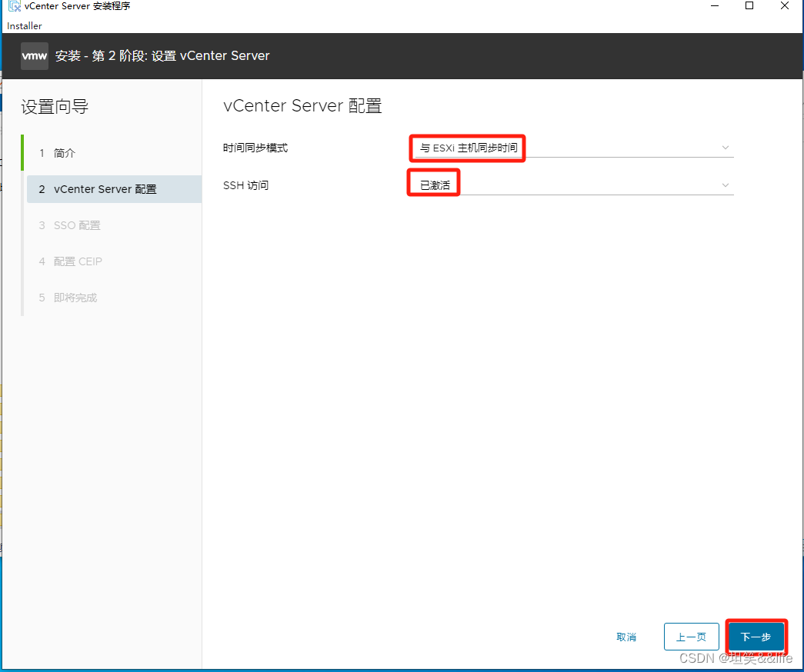
Task: Go to wizard step 1 简介
Action: [x=114, y=153]
